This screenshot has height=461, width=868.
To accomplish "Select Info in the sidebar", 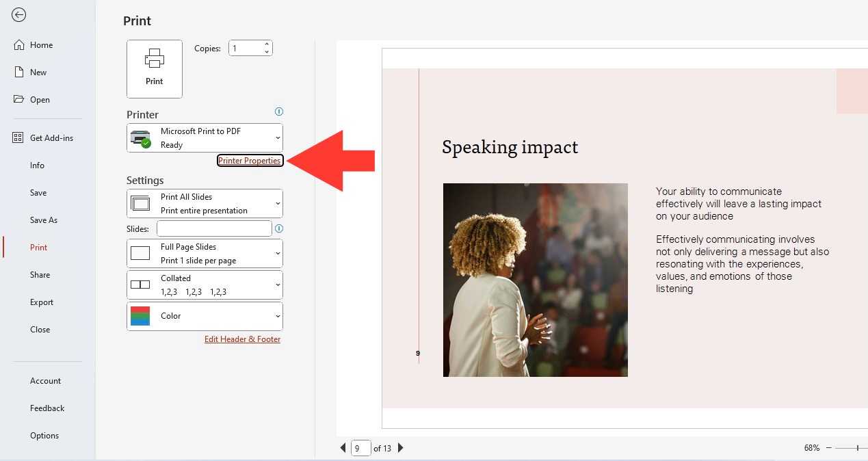I will 37,166.
